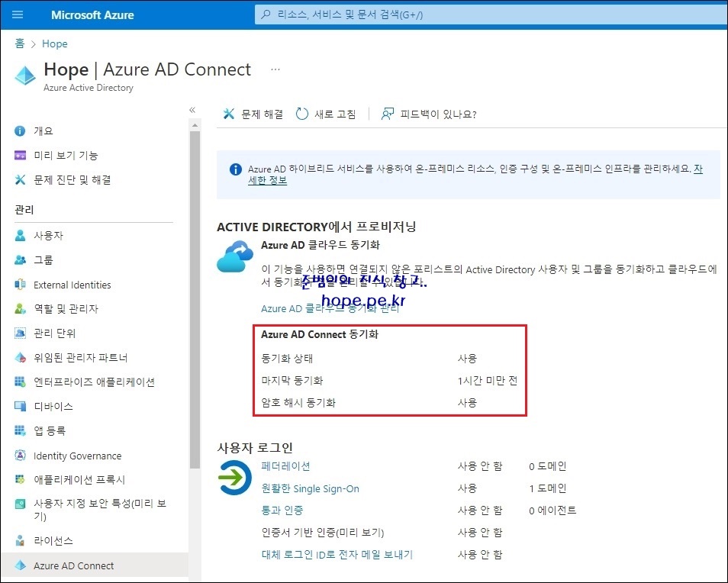The width and height of the screenshot is (728, 583).
Task: Click the green arrow user sign-in icon
Action: 235,477
